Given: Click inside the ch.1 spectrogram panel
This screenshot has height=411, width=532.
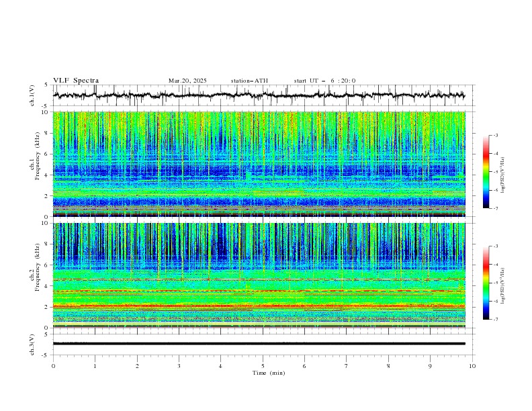Looking at the screenshot, I should tap(259, 164).
